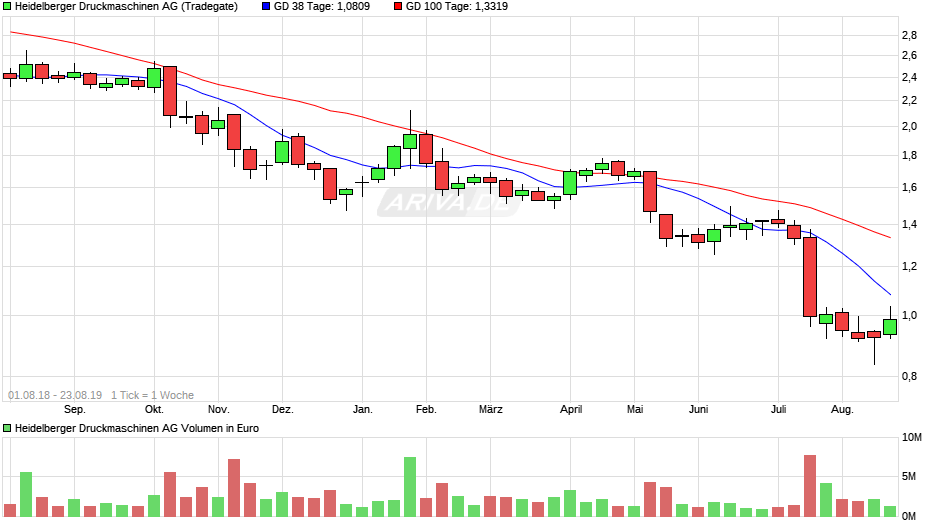The width and height of the screenshot is (940, 526).
Task: Click the green Heidelberger Druckmaschinen legend square
Action: 7,7
